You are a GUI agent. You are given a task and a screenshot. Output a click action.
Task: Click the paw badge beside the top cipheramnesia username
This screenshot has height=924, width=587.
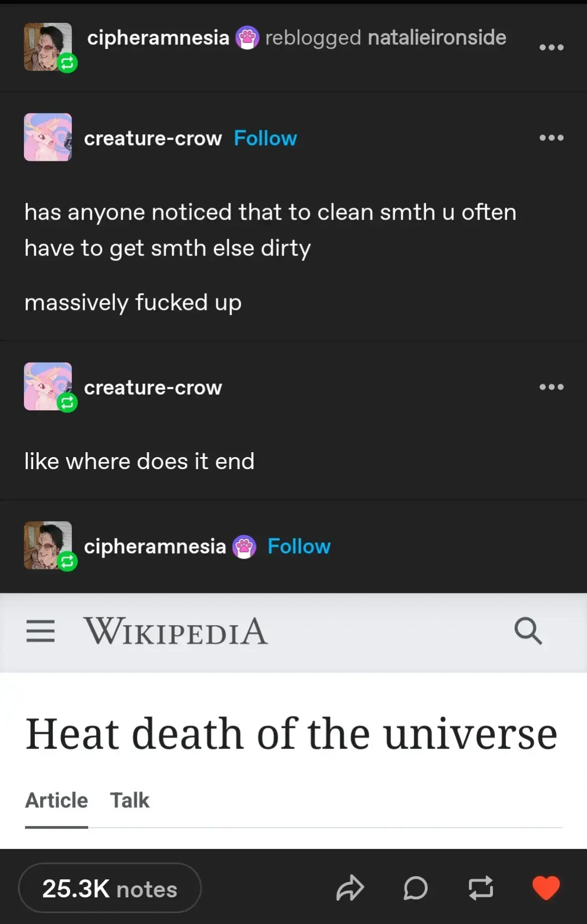[247, 38]
